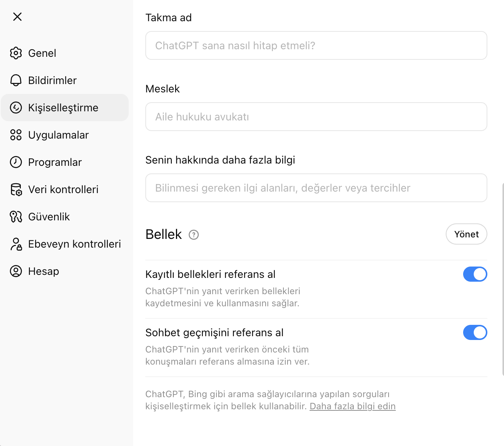
Task: Click Senin hakkında daha fazla bilgi field
Action: point(316,188)
